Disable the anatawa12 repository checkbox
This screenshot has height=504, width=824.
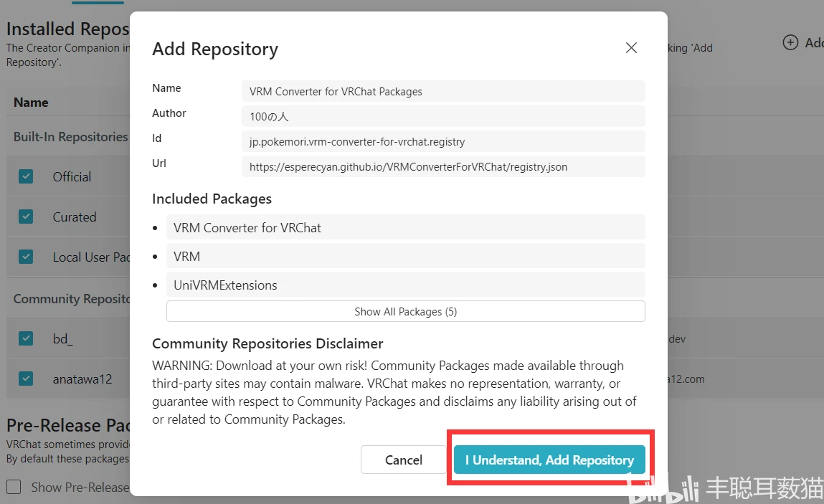click(26, 379)
